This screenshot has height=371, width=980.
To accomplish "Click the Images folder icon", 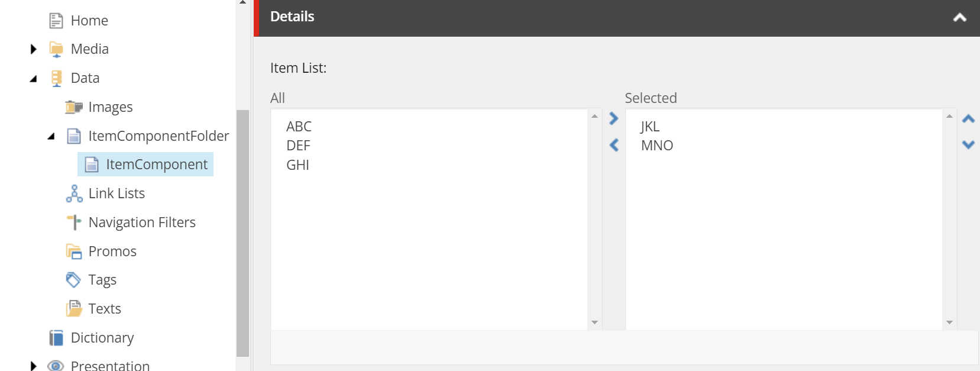I will 74,107.
